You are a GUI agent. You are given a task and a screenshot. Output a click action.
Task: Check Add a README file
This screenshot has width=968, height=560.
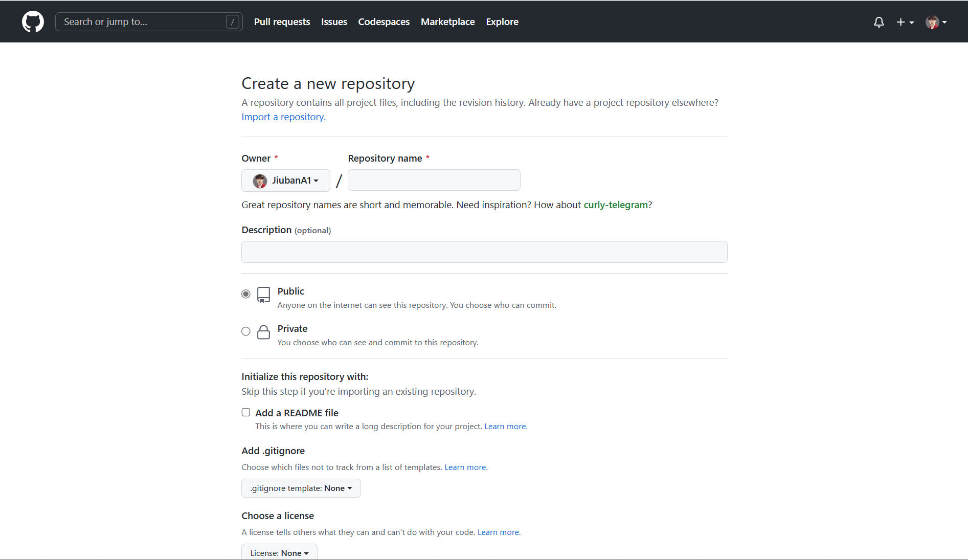click(246, 412)
